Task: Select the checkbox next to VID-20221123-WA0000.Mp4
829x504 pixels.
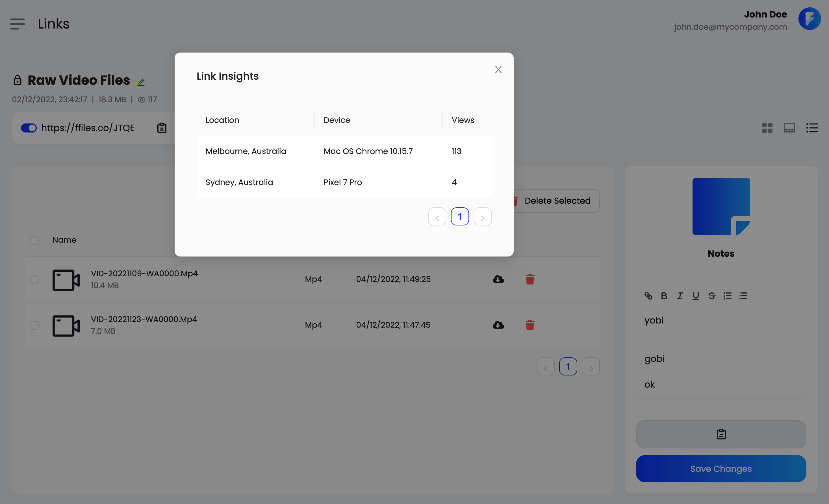Action: (34, 325)
